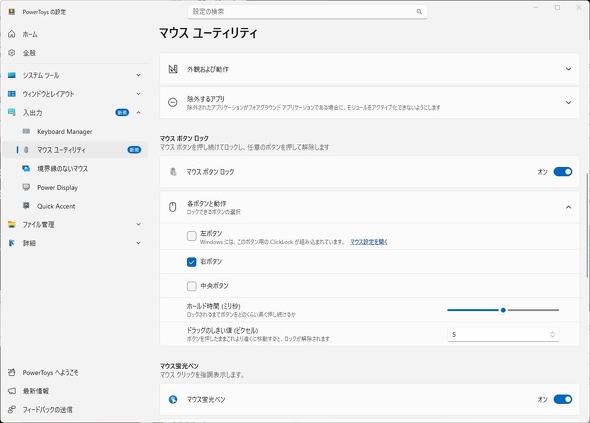This screenshot has height=423, width=590.
Task: Click the gear icon beside 全般
Action: click(12, 53)
